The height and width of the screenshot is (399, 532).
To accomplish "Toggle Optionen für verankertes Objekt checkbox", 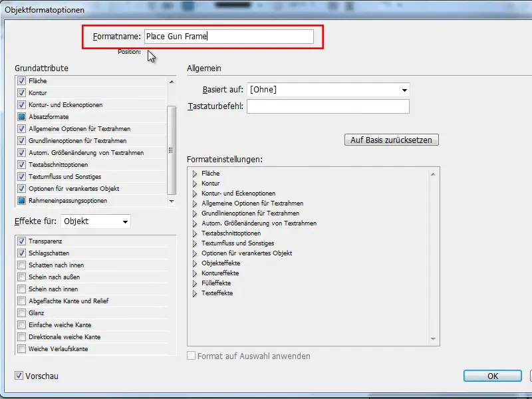I will click(x=22, y=188).
